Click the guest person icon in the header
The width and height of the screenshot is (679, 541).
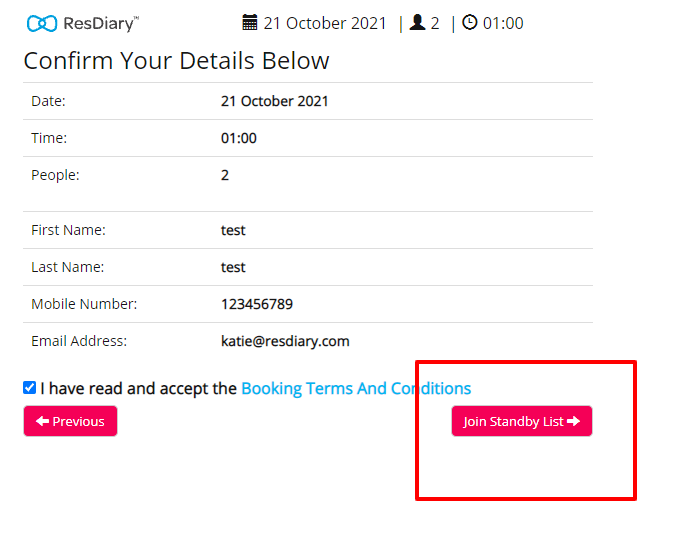[x=418, y=23]
